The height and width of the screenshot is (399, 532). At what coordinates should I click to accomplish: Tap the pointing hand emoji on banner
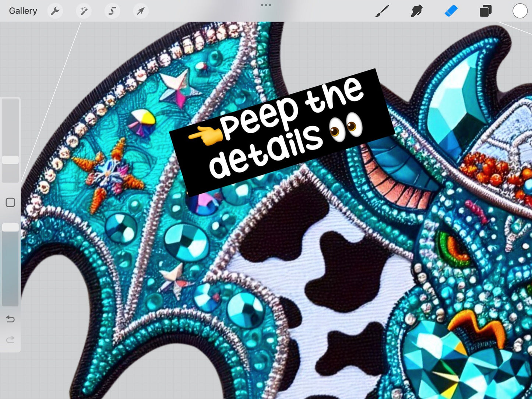pos(205,135)
